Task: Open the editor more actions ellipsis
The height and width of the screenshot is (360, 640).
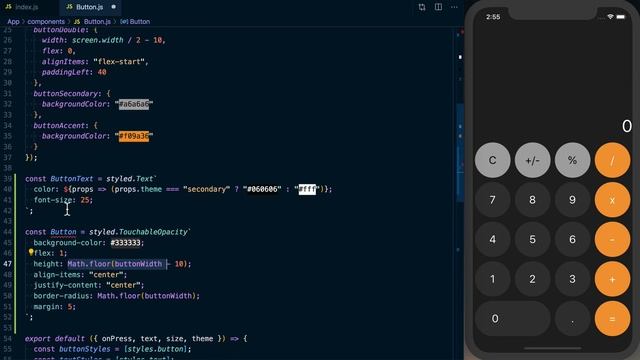Action: (x=454, y=7)
